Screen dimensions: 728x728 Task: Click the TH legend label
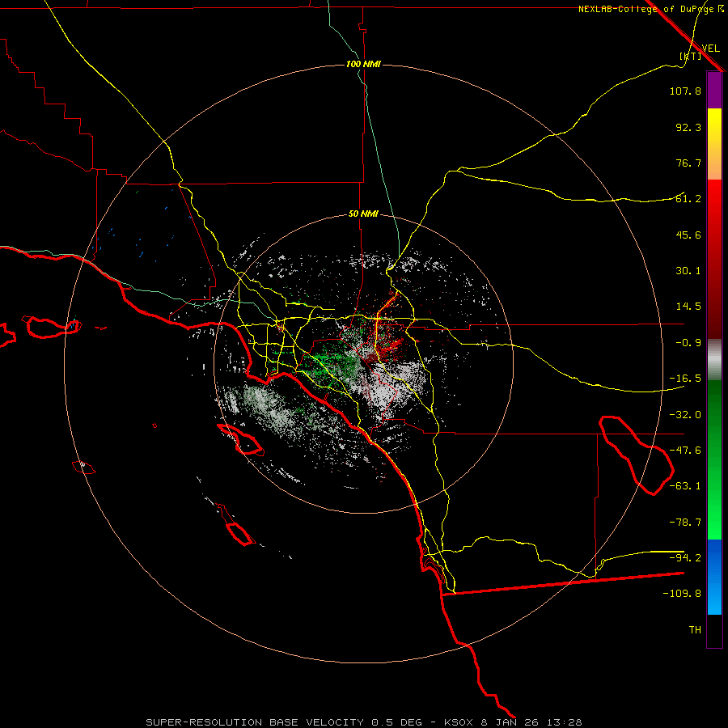pyautogui.click(x=695, y=630)
